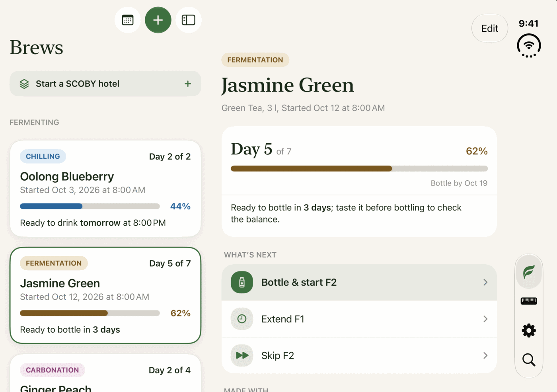Choose the Extend F1 option label
Image resolution: width=557 pixels, height=392 pixels.
coord(282,319)
